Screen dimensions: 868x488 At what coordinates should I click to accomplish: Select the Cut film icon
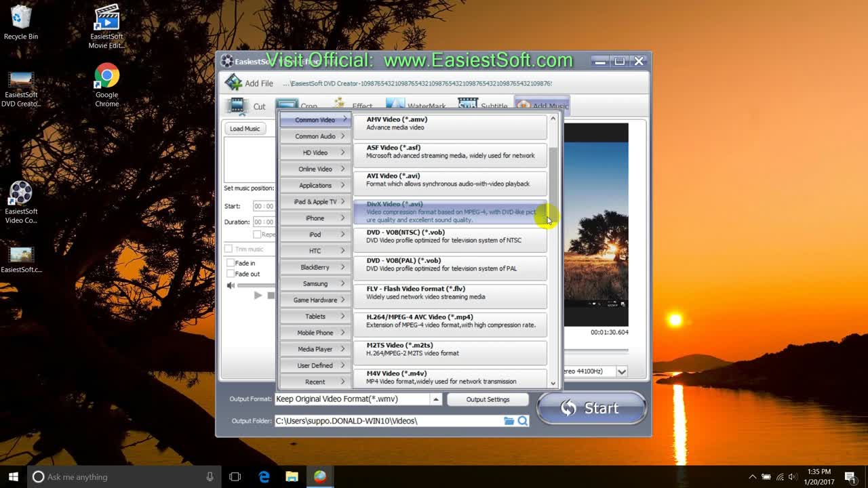pyautogui.click(x=237, y=106)
